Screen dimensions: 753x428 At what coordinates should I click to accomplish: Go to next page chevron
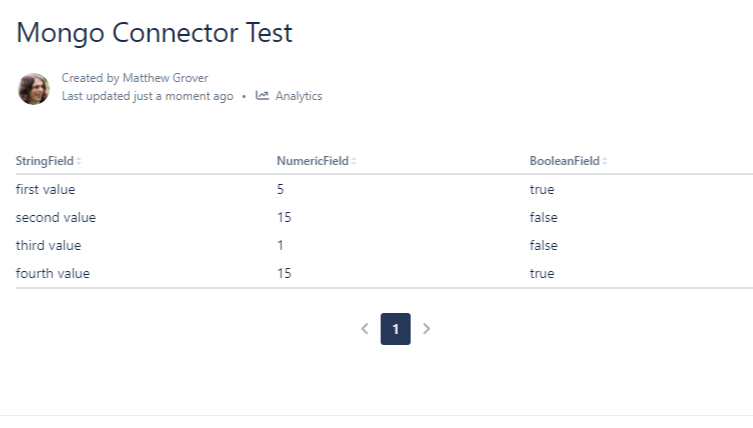pos(427,328)
